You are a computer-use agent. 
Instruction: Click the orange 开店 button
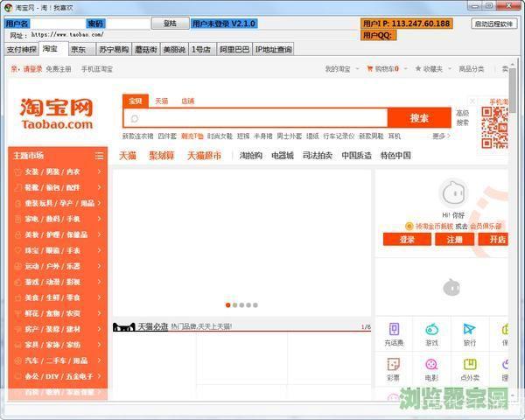point(493,240)
